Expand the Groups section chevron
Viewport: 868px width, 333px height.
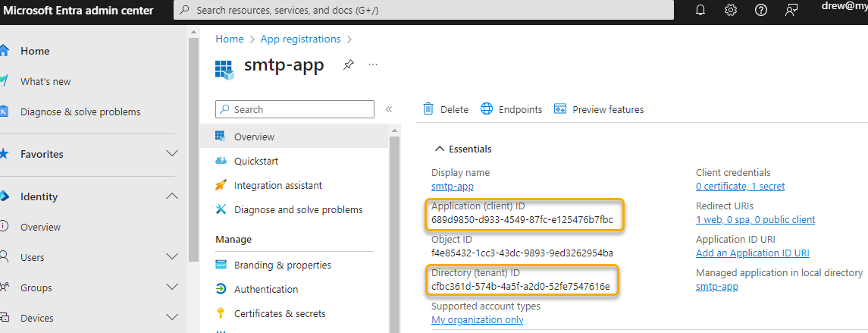coord(172,287)
